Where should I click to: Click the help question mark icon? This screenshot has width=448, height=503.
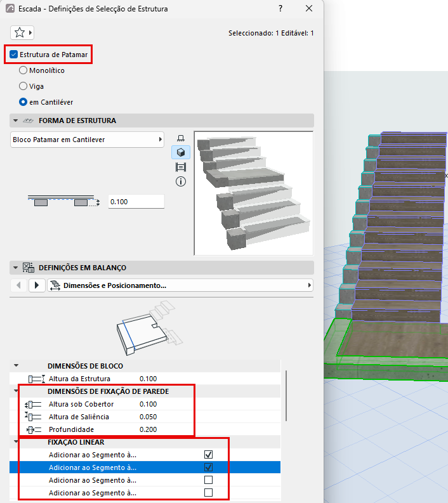click(280, 8)
